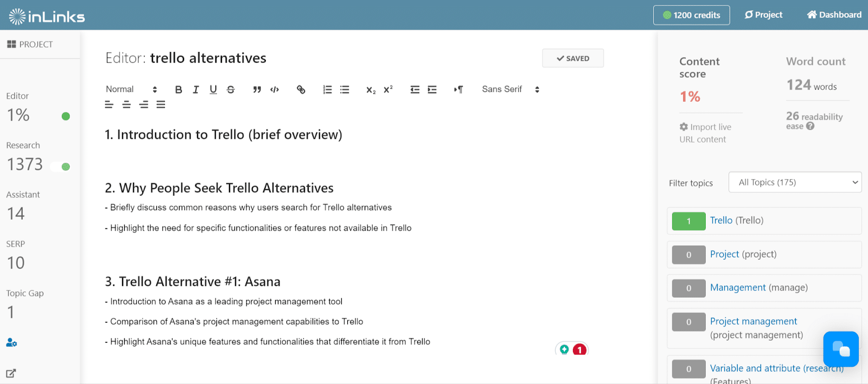The width and height of the screenshot is (868, 384).
Task: Click the gray count badge for Project (project)
Action: pos(689,255)
